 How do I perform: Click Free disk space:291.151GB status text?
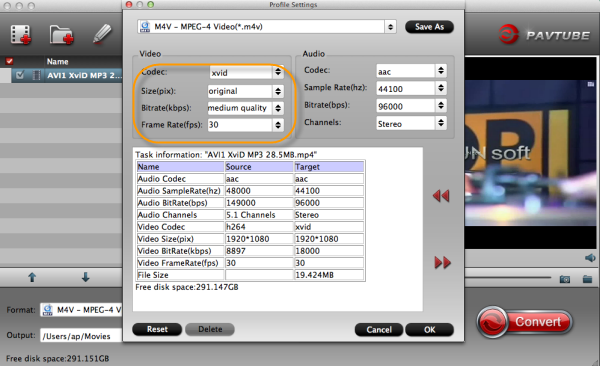tap(57, 359)
